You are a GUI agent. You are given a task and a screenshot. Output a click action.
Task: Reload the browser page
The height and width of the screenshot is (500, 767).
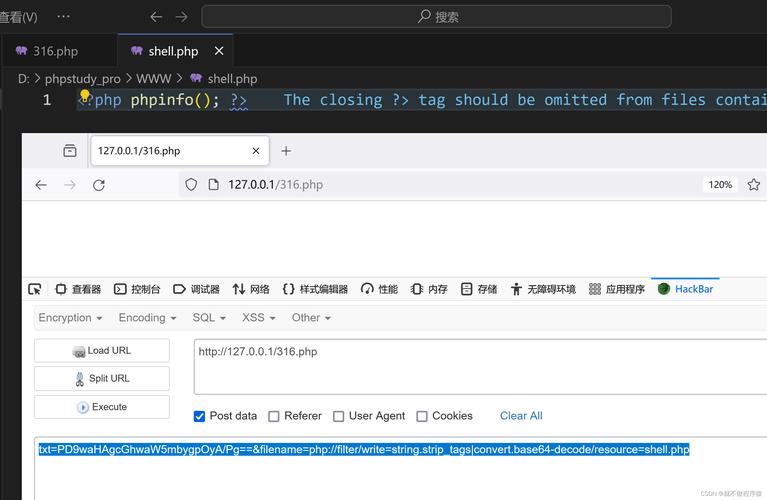[x=99, y=185]
